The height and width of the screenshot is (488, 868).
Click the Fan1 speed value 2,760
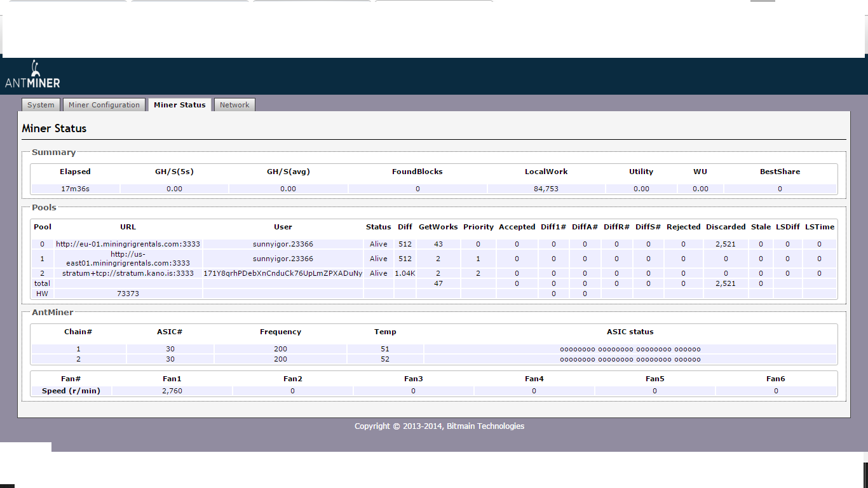(172, 391)
